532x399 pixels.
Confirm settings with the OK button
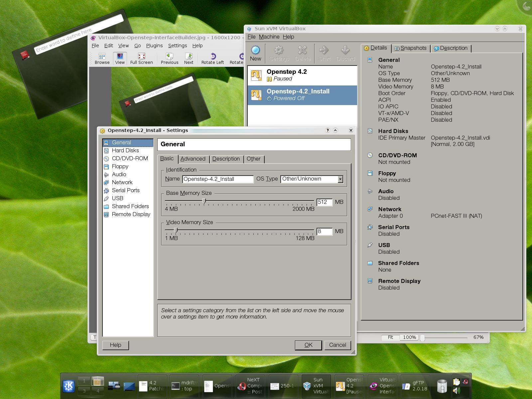(x=308, y=345)
